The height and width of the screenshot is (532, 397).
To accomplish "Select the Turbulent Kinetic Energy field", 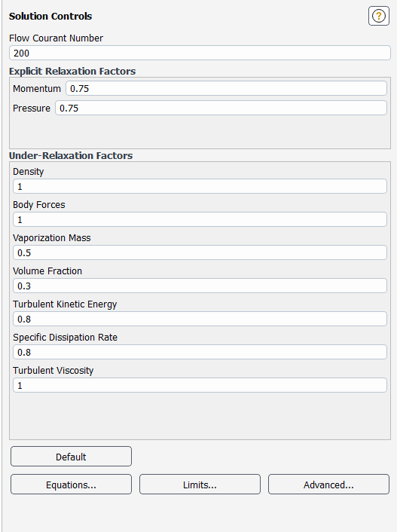I will (200, 319).
